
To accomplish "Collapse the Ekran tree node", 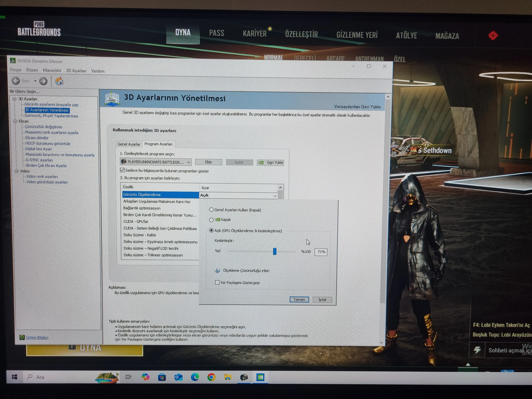I will 15,121.
